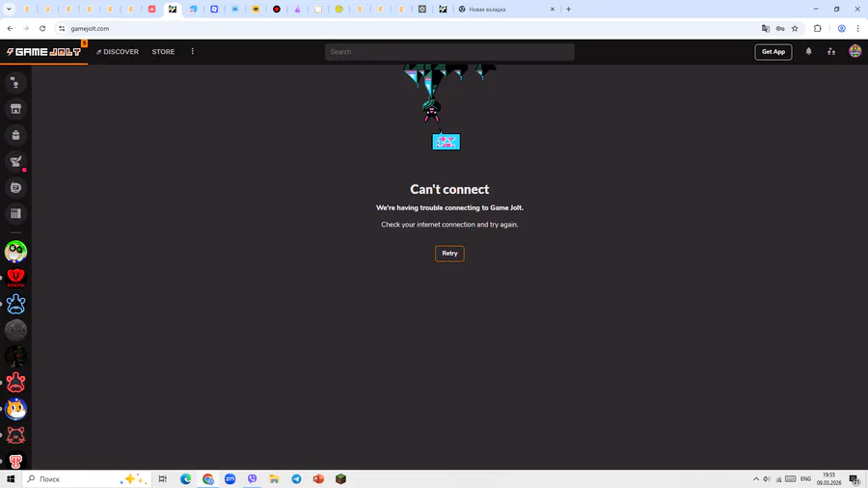
Task: Open Windows notification center
Action: coord(854,479)
